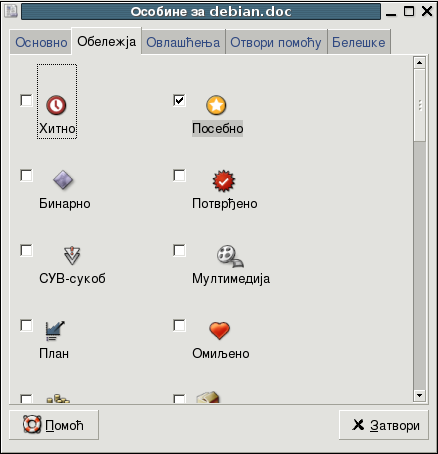
Task: Click the film reel Мултимедија emblem icon
Action: click(x=230, y=256)
